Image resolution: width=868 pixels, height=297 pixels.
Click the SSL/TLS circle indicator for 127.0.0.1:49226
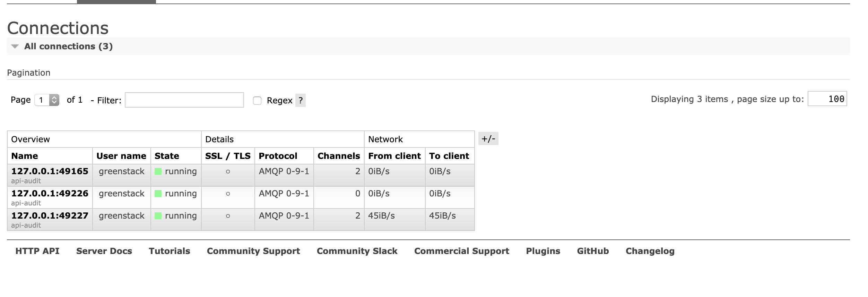[228, 193]
